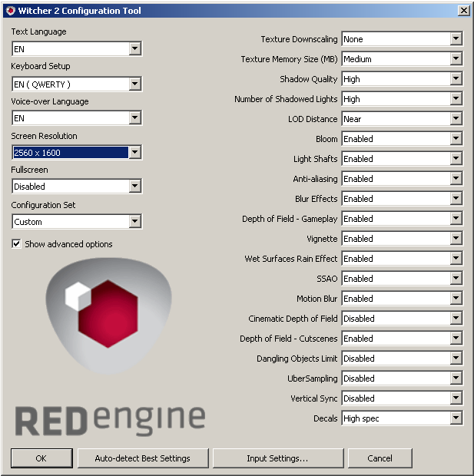
Task: Open the Blur Effects dropdown
Action: (x=402, y=199)
